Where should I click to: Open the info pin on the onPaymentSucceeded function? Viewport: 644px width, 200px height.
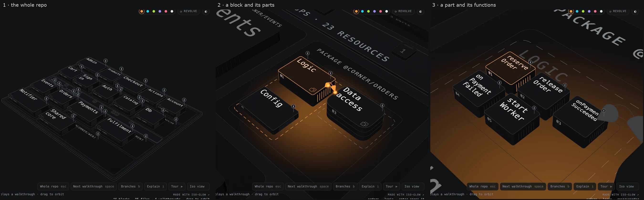click(604, 111)
